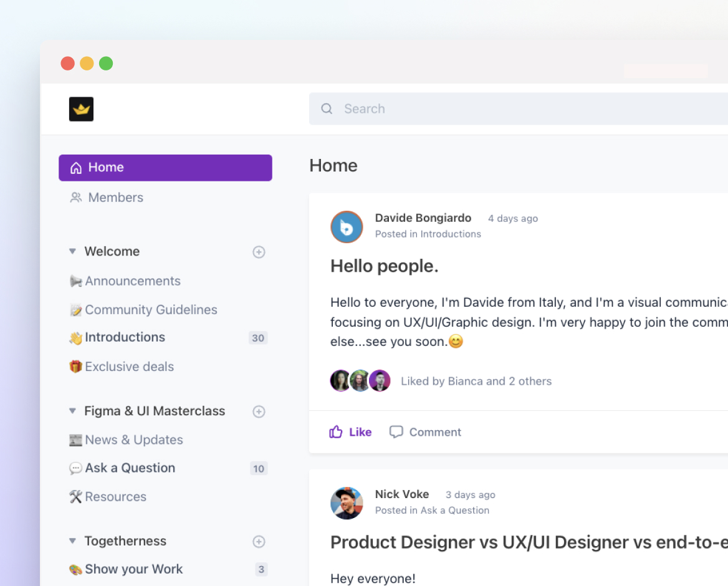This screenshot has height=586, width=728.
Task: Click the Ask a Question speech bubble icon
Action: pos(75,468)
